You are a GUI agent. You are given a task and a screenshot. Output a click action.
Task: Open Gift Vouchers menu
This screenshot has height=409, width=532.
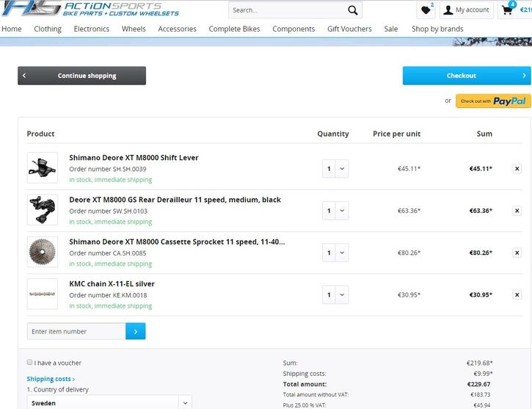point(349,29)
